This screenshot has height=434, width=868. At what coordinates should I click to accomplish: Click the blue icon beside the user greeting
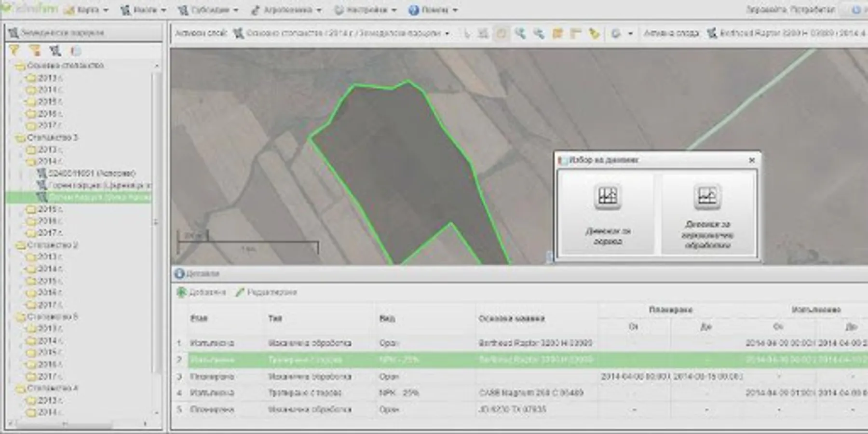tap(856, 10)
